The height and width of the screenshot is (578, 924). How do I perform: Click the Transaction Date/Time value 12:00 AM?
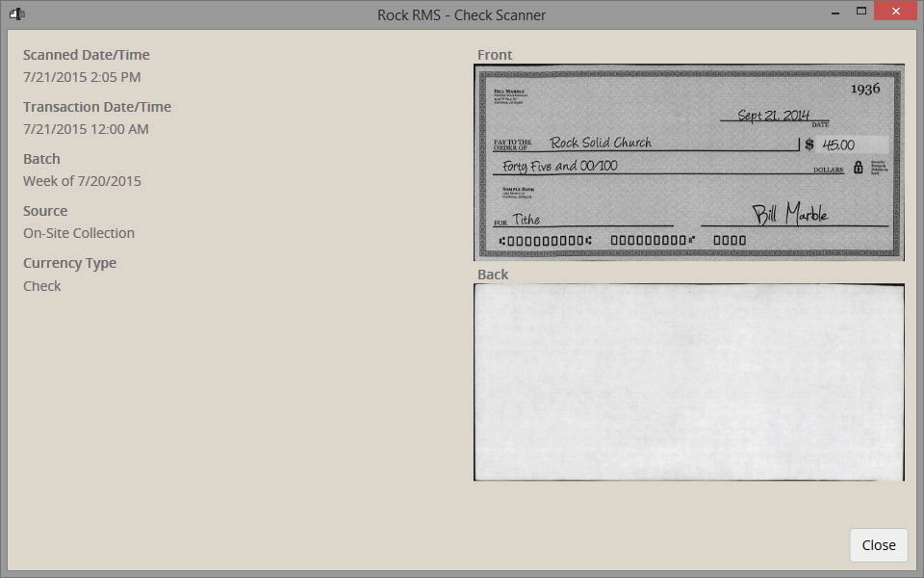click(86, 129)
